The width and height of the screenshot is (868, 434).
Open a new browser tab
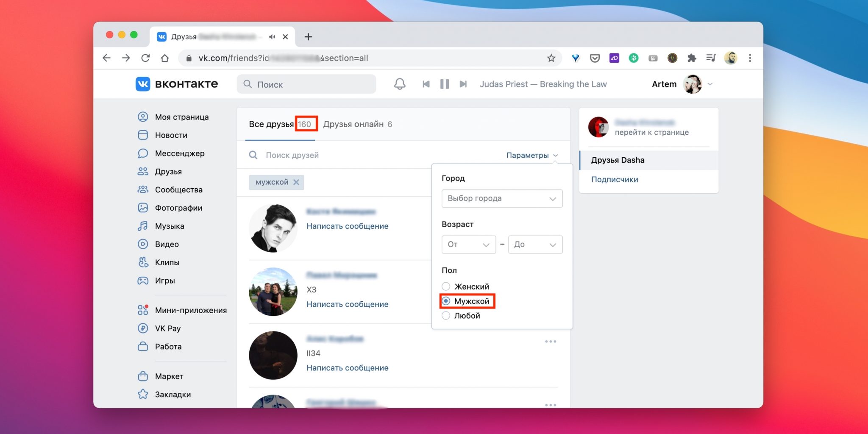(308, 37)
